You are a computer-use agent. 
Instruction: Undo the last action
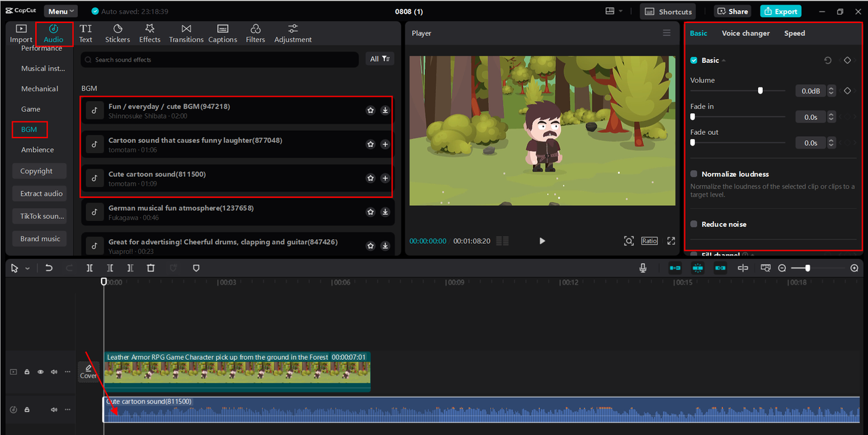click(x=49, y=268)
